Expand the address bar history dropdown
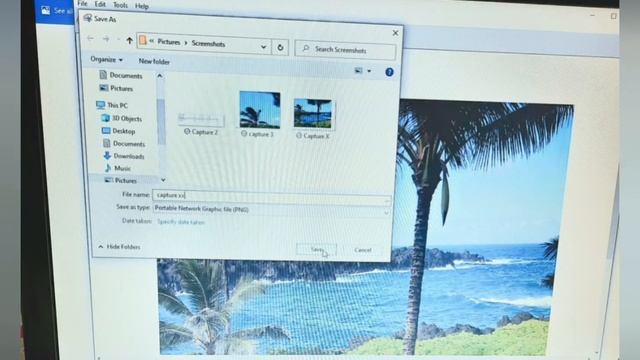 (264, 47)
